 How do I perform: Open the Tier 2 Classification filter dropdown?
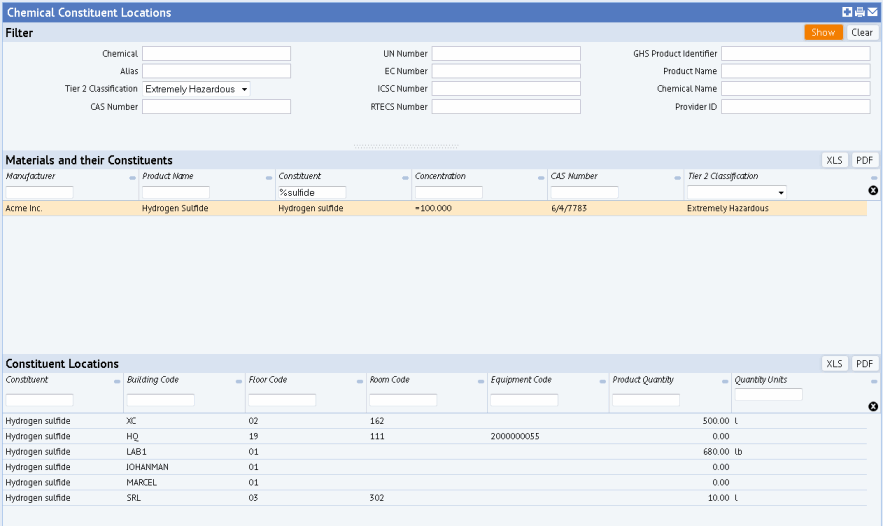point(196,89)
